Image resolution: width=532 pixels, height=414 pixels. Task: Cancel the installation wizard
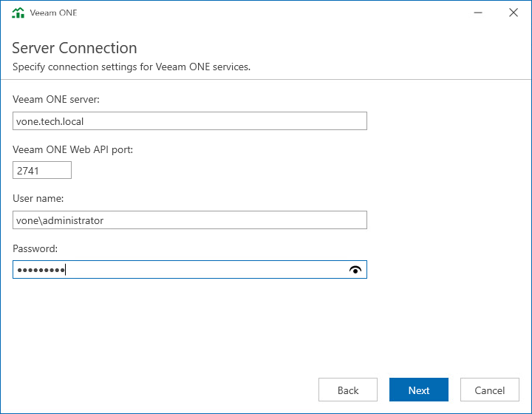[x=490, y=390]
